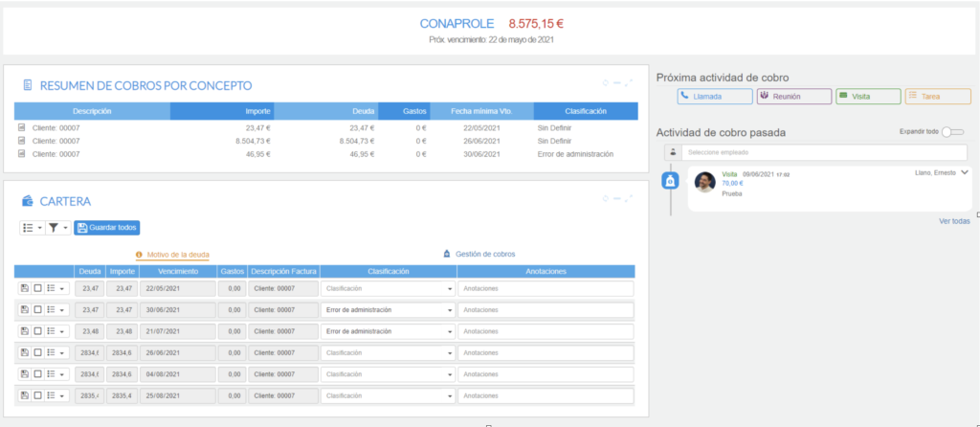This screenshot has height=427, width=980.
Task: Open document icon of 46,95 € summary row
Action: coord(22,154)
